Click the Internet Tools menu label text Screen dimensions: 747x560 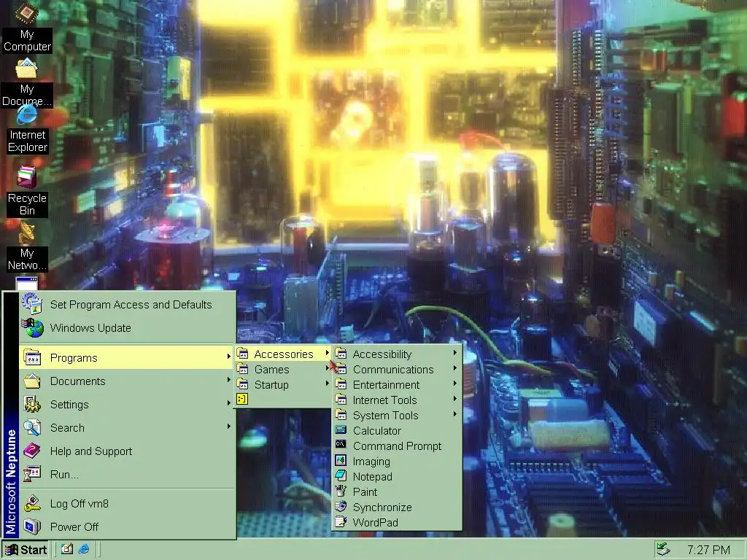click(x=384, y=400)
